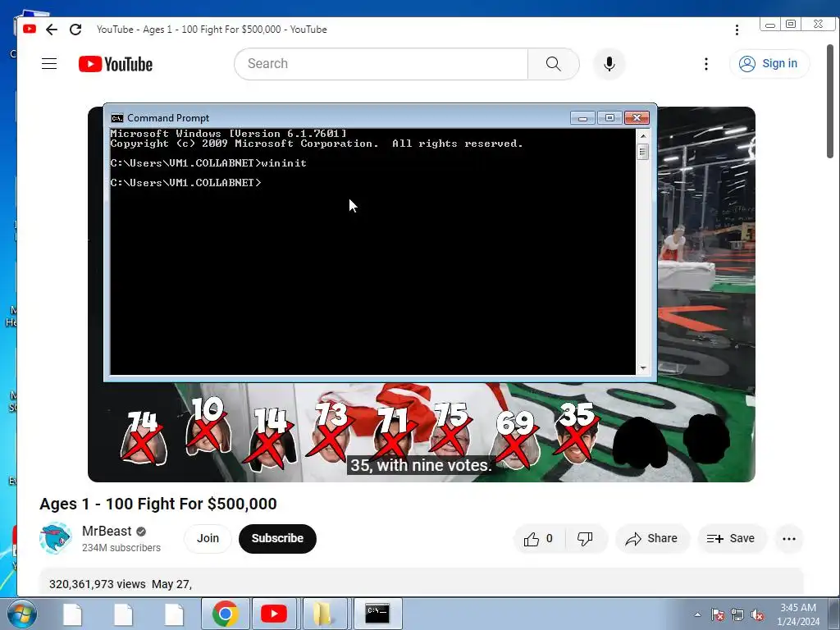Viewport: 840px width, 630px height.
Task: Click the second blank document taskbar icon
Action: point(123,614)
